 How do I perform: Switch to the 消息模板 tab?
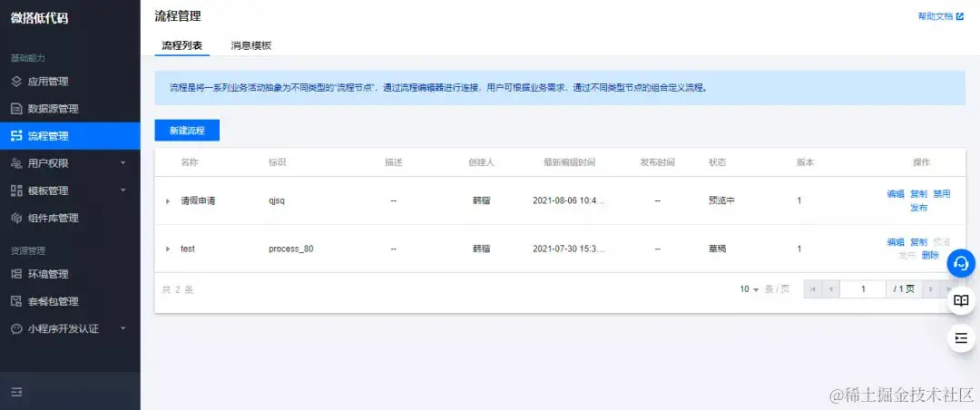click(250, 45)
